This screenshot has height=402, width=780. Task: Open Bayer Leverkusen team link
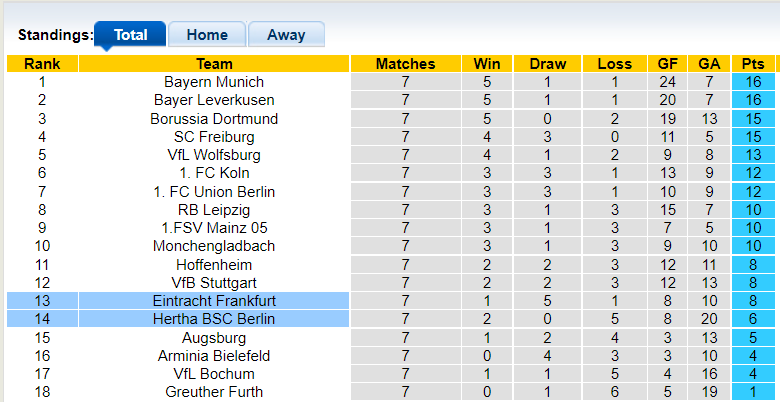pyautogui.click(x=214, y=100)
